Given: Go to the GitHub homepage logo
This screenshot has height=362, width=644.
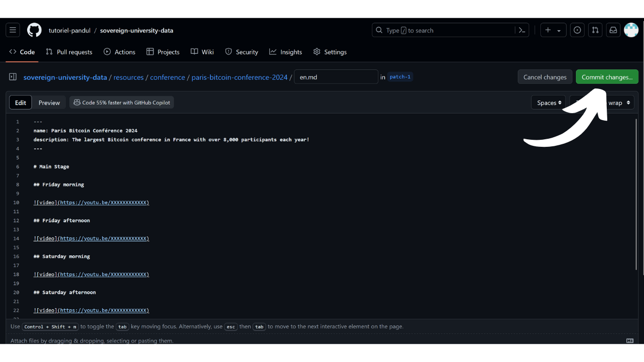Looking at the screenshot, I should point(34,30).
